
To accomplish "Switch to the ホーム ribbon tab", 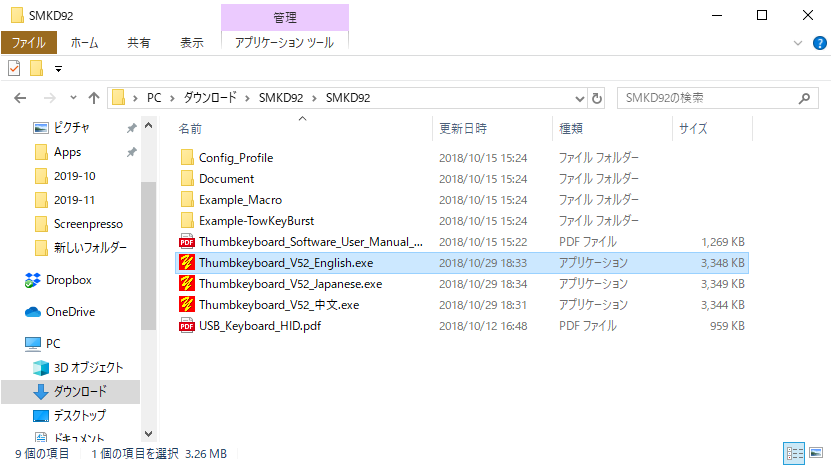I will 84,42.
